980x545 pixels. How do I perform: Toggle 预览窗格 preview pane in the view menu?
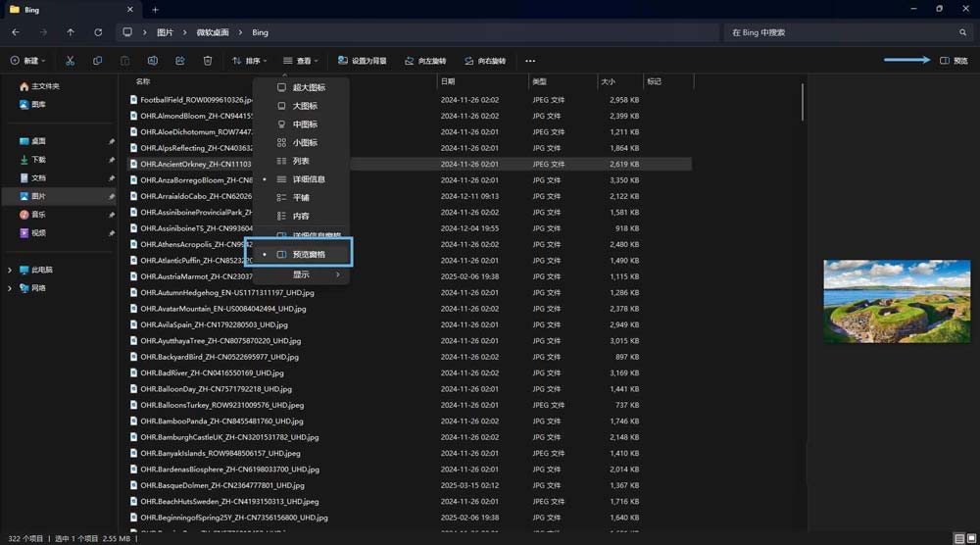coord(308,254)
